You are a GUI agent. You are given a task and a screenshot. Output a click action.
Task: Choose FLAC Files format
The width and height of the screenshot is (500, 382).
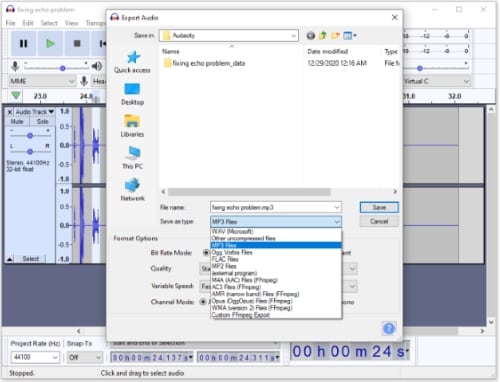[276, 259]
